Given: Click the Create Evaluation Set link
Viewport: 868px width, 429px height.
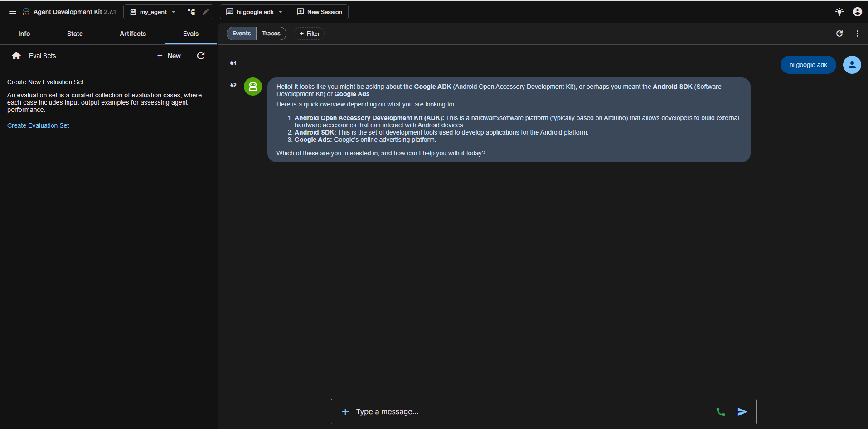Looking at the screenshot, I should (x=38, y=125).
